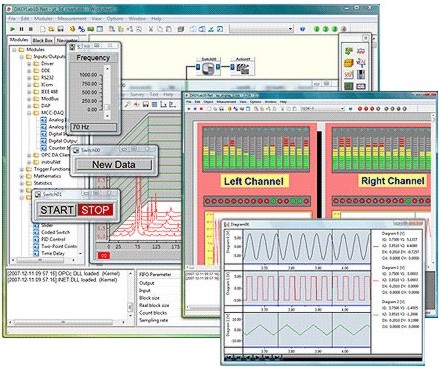This screenshot has width=439, height=367.
Task: Select PID Control in the module tree
Action: click(x=53, y=239)
